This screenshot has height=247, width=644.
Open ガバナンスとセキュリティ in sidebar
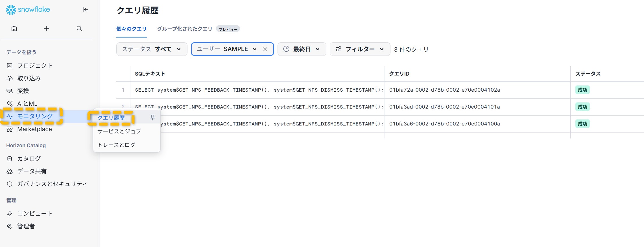(x=52, y=184)
